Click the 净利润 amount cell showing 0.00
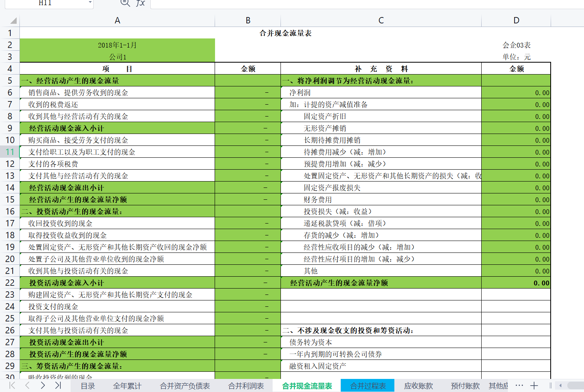The height and width of the screenshot is (392, 584). [x=516, y=92]
